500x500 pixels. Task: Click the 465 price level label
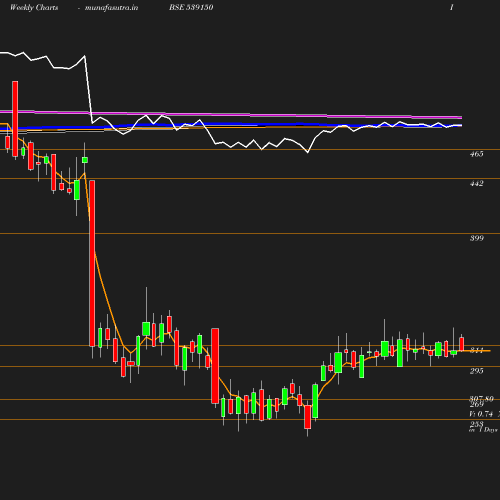click(x=477, y=154)
